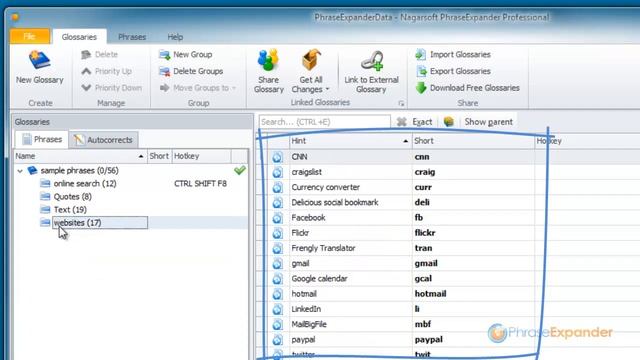Create a New Group

(185, 54)
